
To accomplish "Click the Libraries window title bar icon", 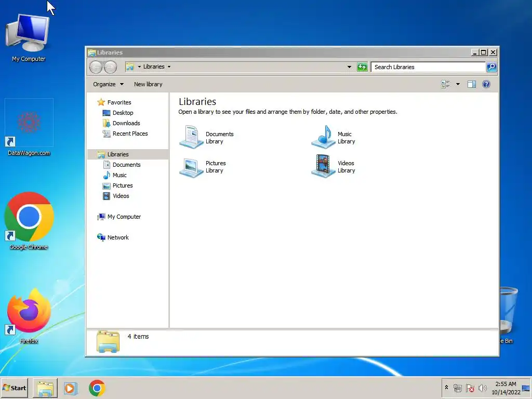I will coord(91,52).
